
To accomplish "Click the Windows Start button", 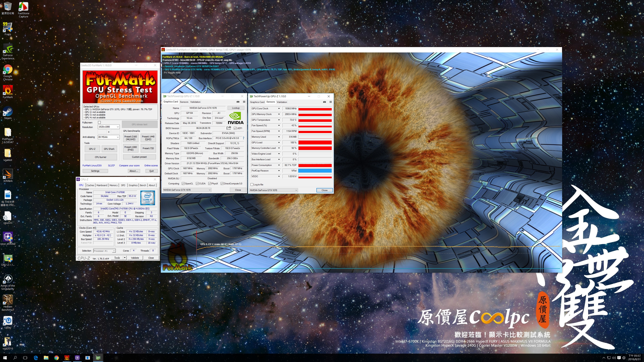I will [x=5, y=358].
